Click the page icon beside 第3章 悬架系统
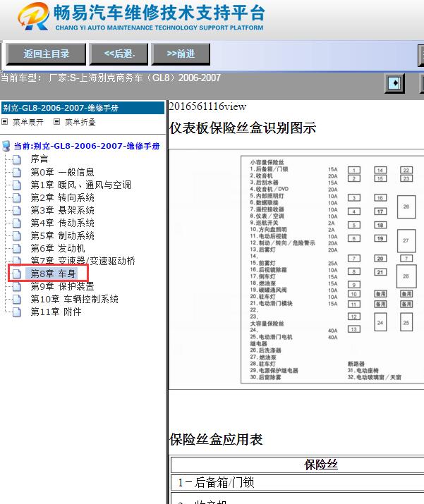This screenshot has width=424, height=504. 17,210
